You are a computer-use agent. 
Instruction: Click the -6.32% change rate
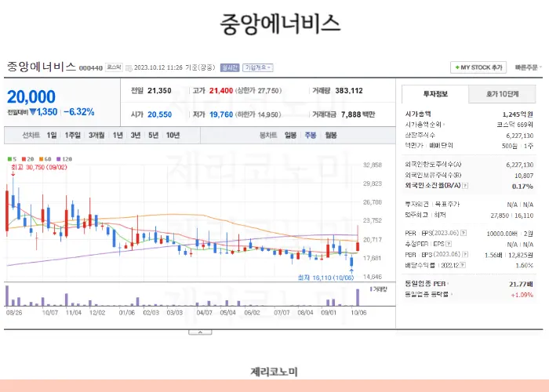pyautogui.click(x=79, y=112)
